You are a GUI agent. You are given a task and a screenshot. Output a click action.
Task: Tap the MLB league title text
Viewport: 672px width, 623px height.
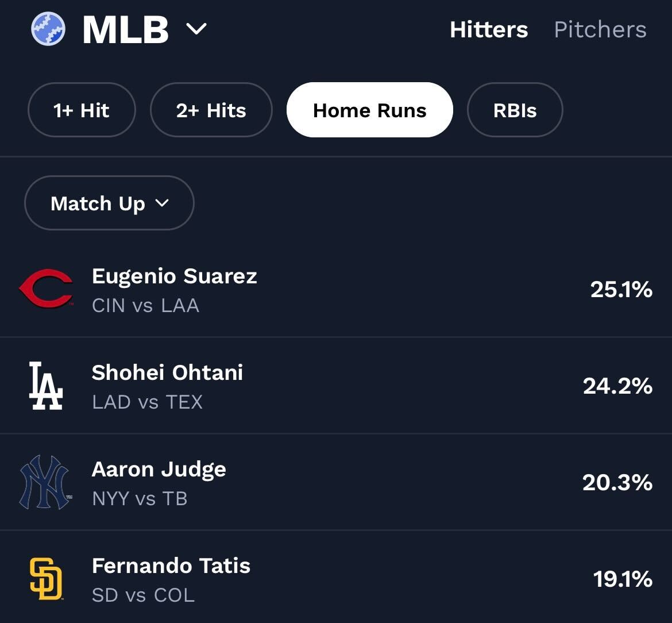(x=125, y=29)
